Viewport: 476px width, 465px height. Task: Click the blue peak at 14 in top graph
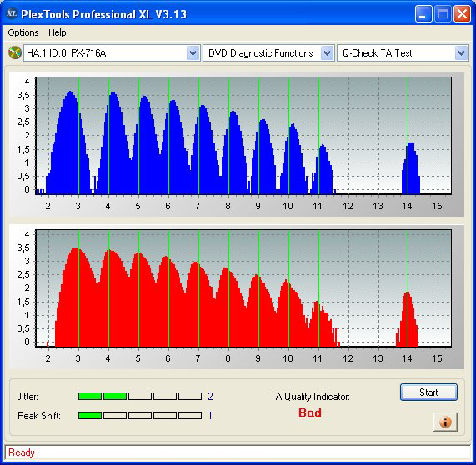tap(411, 168)
